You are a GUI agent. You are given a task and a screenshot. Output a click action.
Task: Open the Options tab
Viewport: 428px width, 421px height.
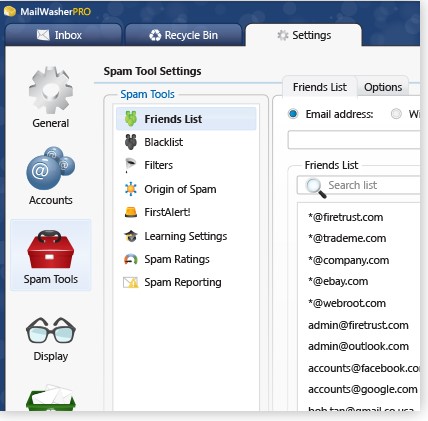click(x=383, y=87)
